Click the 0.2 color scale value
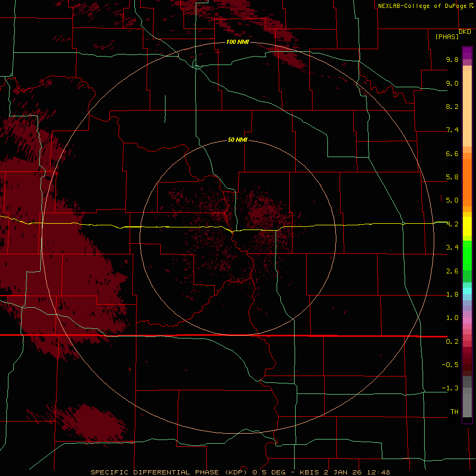This screenshot has width=476, height=476. point(452,342)
